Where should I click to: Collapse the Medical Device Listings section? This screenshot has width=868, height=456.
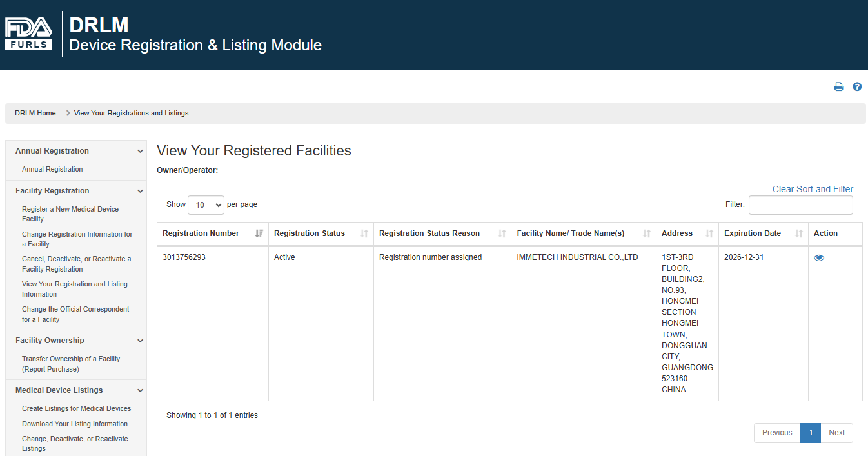point(141,390)
